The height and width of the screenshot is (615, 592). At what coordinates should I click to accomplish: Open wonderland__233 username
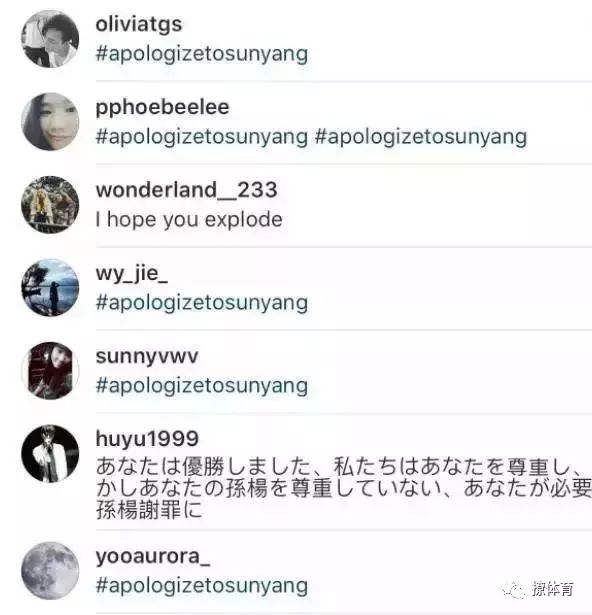tap(187, 190)
